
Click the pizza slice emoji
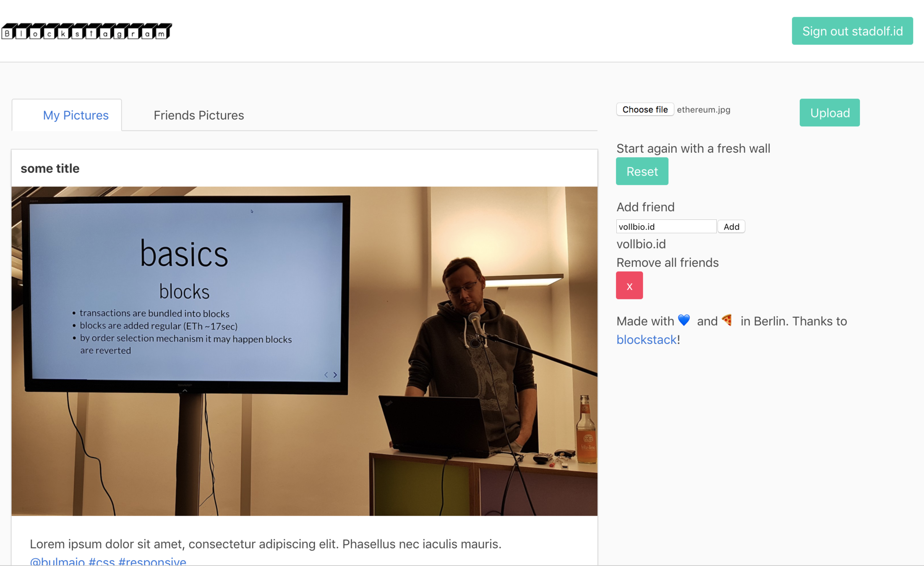(727, 320)
